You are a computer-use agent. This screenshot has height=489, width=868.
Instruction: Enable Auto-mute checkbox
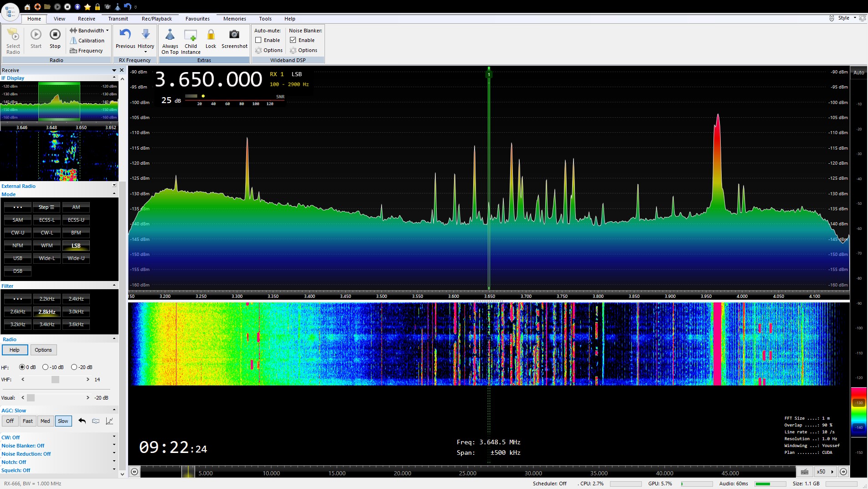pyautogui.click(x=258, y=40)
